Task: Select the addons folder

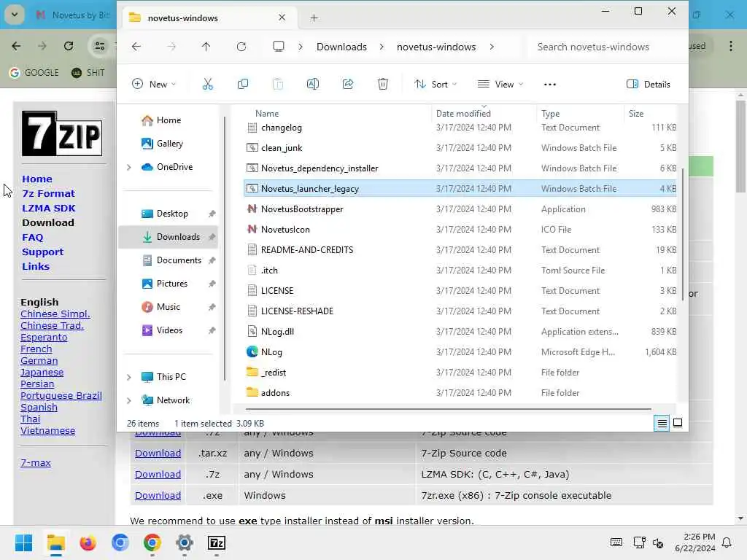Action: click(x=460, y=393)
